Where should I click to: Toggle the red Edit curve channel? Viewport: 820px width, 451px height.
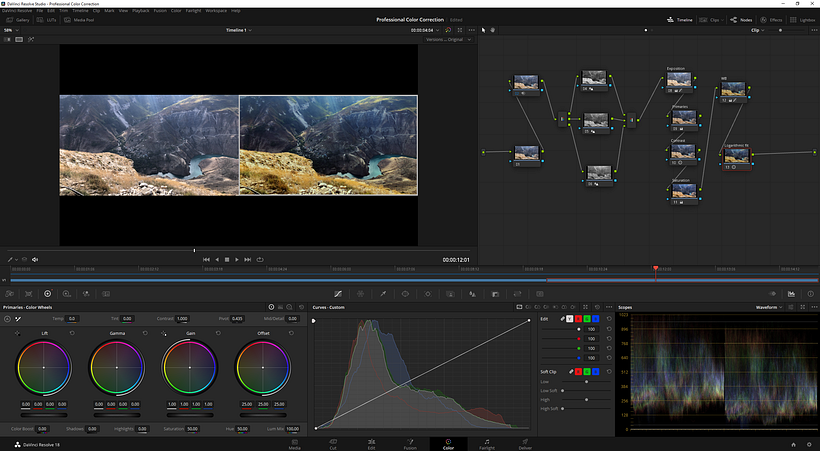(x=578, y=319)
